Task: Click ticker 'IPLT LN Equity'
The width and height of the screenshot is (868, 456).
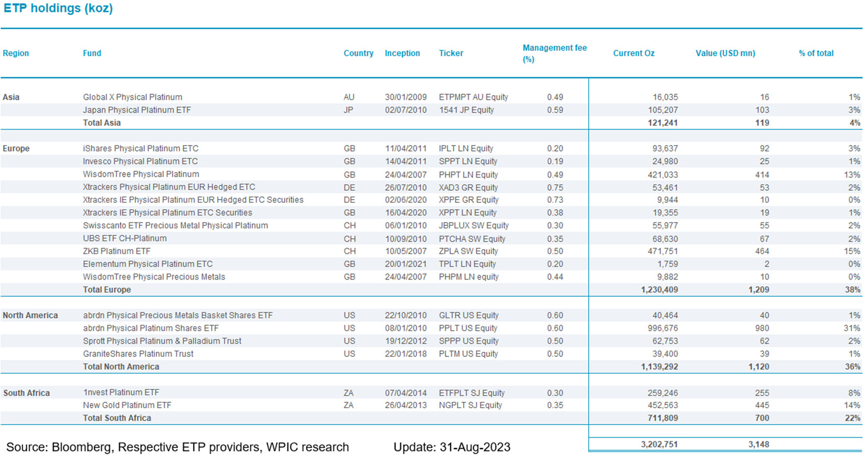Action: (x=466, y=149)
